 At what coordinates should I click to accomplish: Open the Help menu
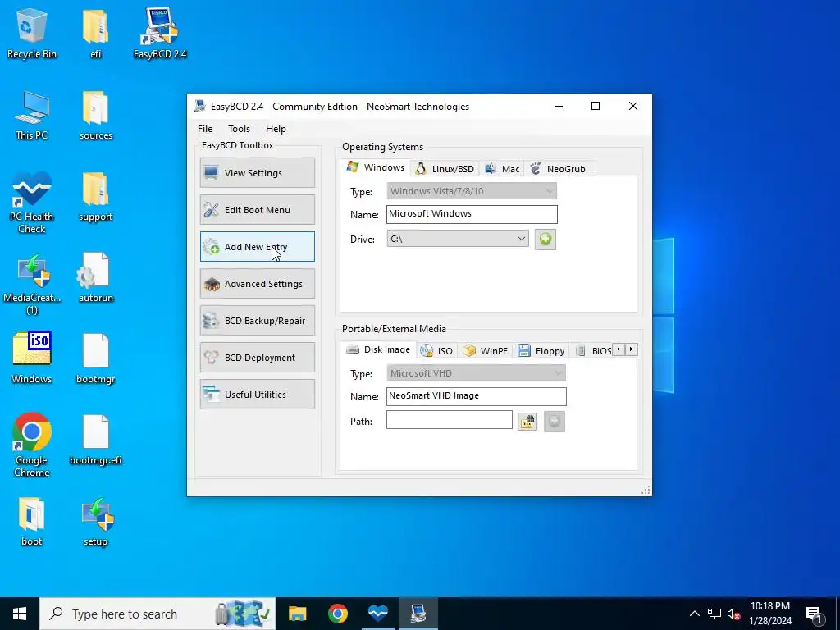coord(276,129)
